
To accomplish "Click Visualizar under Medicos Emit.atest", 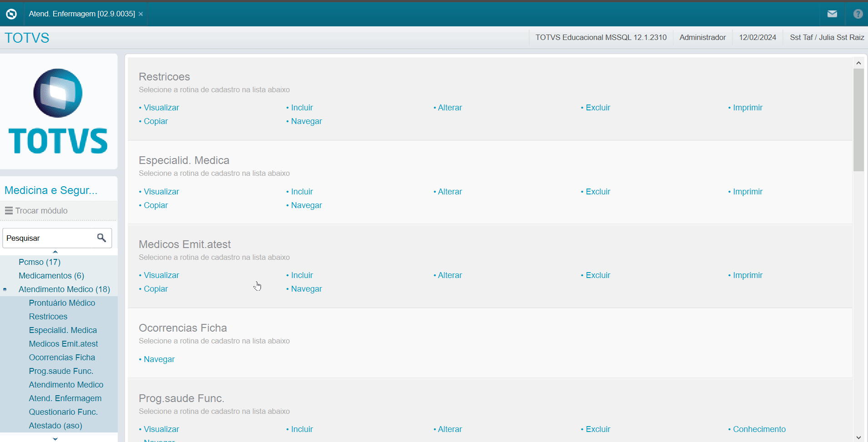I will click(x=161, y=275).
